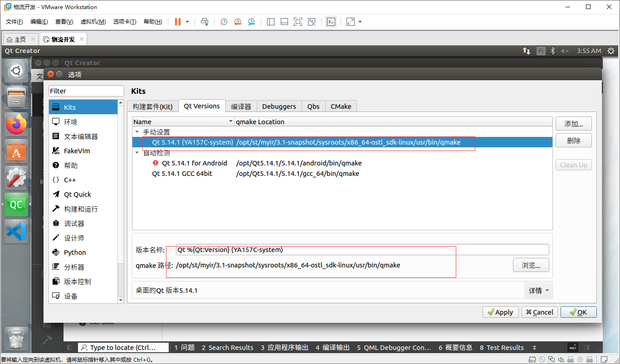The width and height of the screenshot is (620, 364).
Task: Open Ubuntu dash from the dock
Action: pyautogui.click(x=16, y=71)
